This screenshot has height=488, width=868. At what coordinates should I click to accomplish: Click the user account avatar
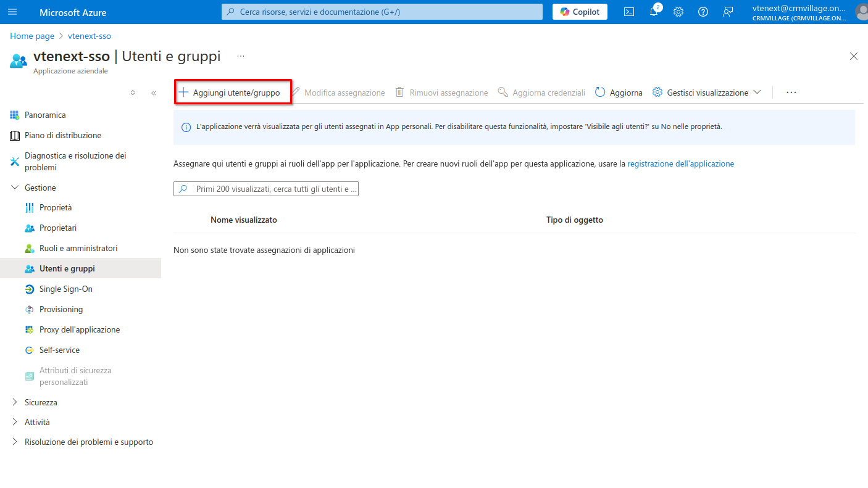tap(862, 12)
